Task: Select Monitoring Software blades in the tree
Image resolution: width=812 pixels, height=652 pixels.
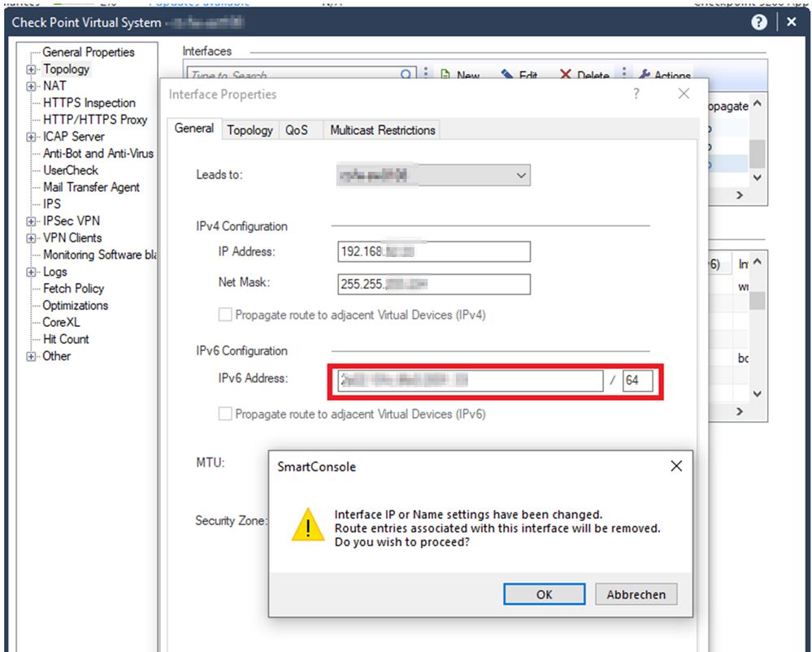Action: pyautogui.click(x=99, y=254)
